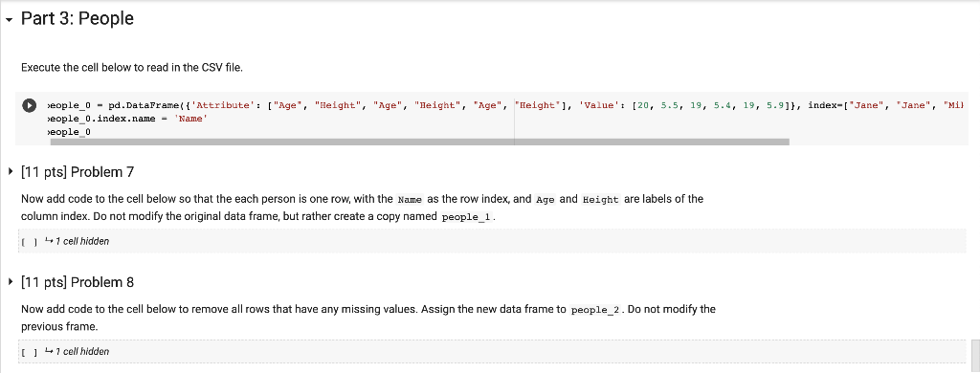980x373 pixels.
Task: Click the page vertical scrollbar thumb
Action: 975,356
